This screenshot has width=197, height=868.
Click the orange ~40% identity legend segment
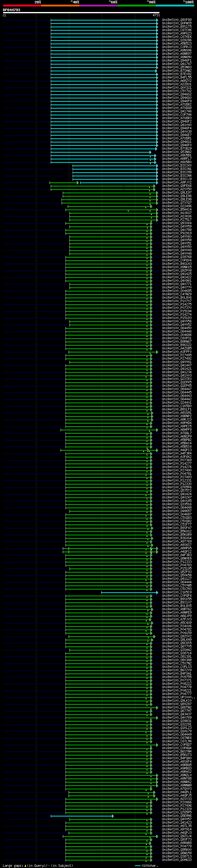60,6
